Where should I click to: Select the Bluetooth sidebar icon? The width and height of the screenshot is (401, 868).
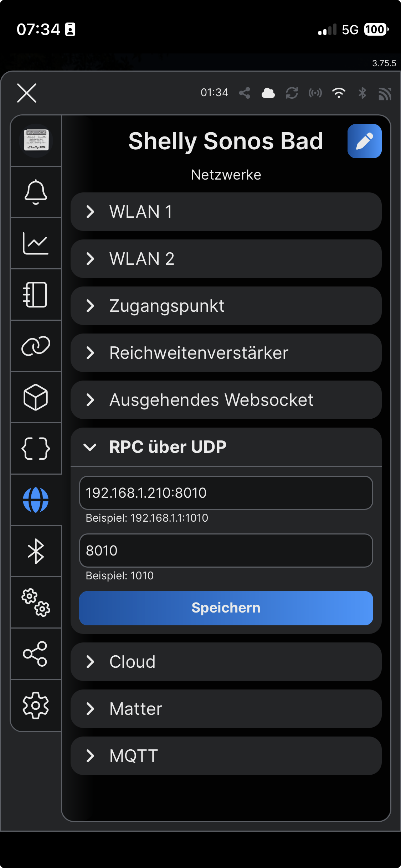coord(36,551)
